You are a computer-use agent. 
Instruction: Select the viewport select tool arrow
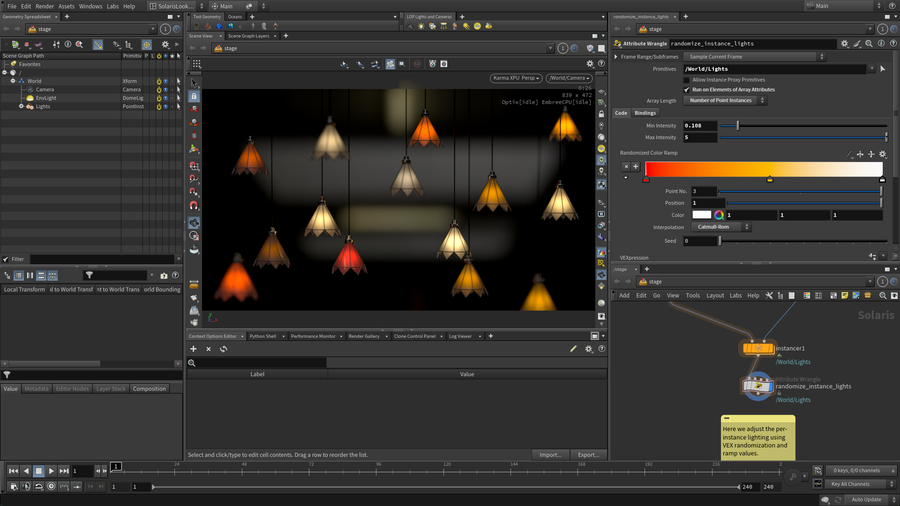[x=194, y=83]
